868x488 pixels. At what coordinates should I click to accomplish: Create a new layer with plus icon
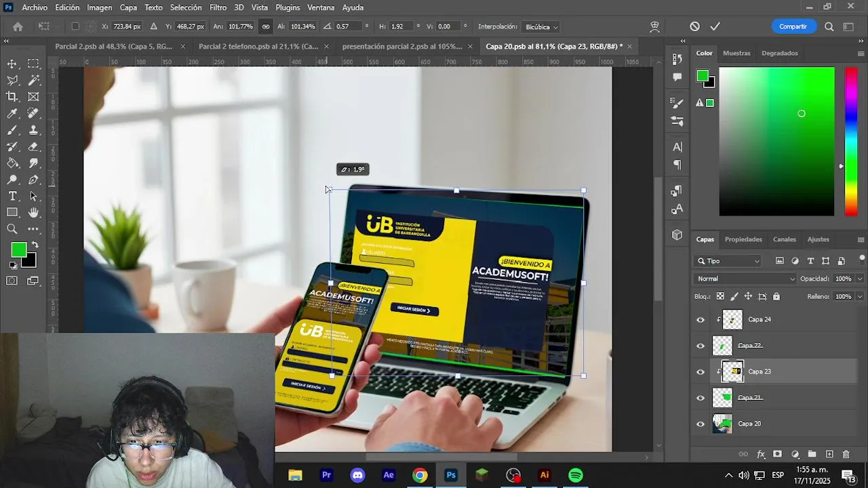829,454
